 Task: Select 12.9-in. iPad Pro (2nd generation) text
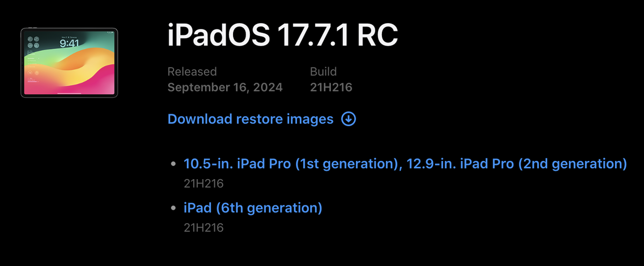coord(517,164)
